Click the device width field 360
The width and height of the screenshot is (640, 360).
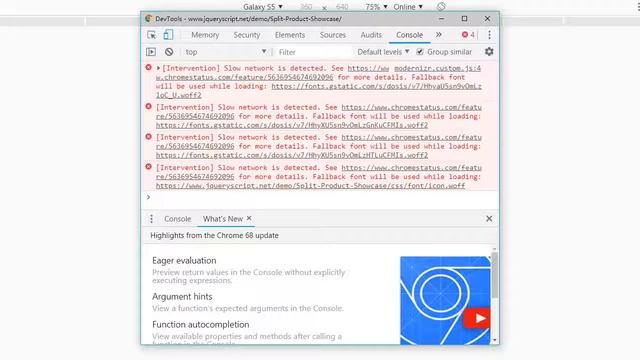(x=306, y=7)
